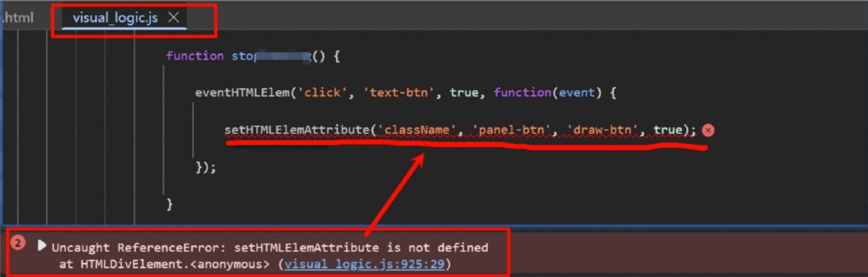Close the visual_logic.js tab
This screenshot has height=277, width=868.
click(x=173, y=17)
